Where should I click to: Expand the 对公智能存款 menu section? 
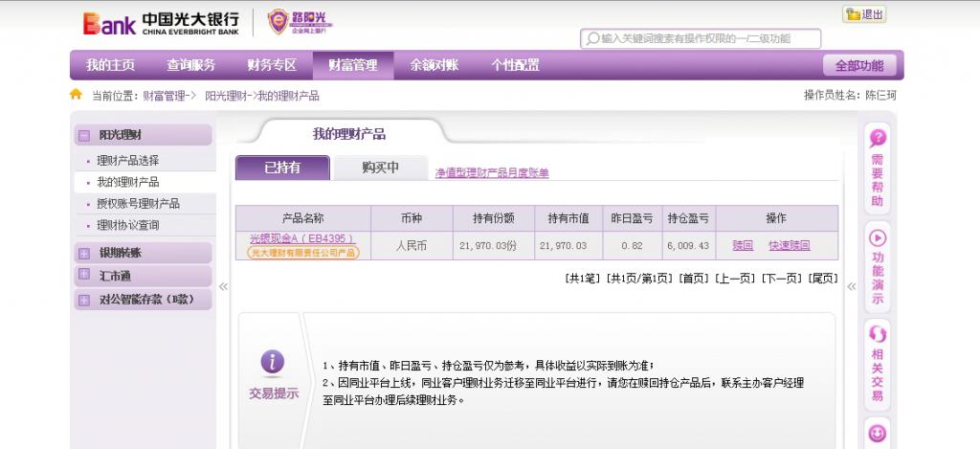(84, 299)
